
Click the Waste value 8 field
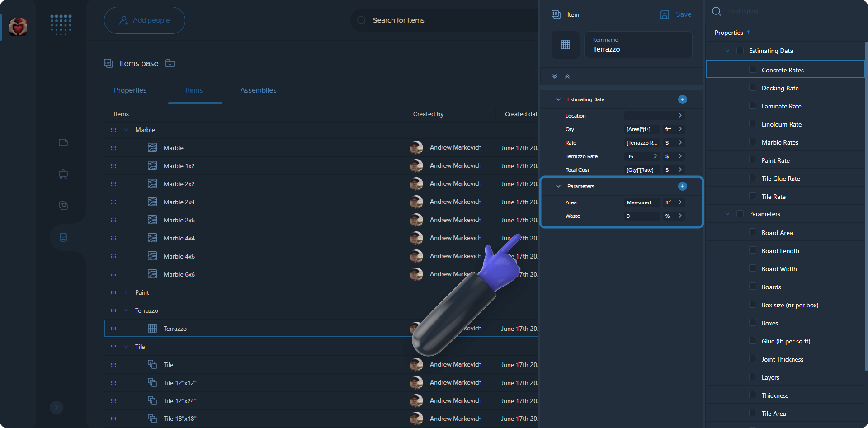[642, 216]
